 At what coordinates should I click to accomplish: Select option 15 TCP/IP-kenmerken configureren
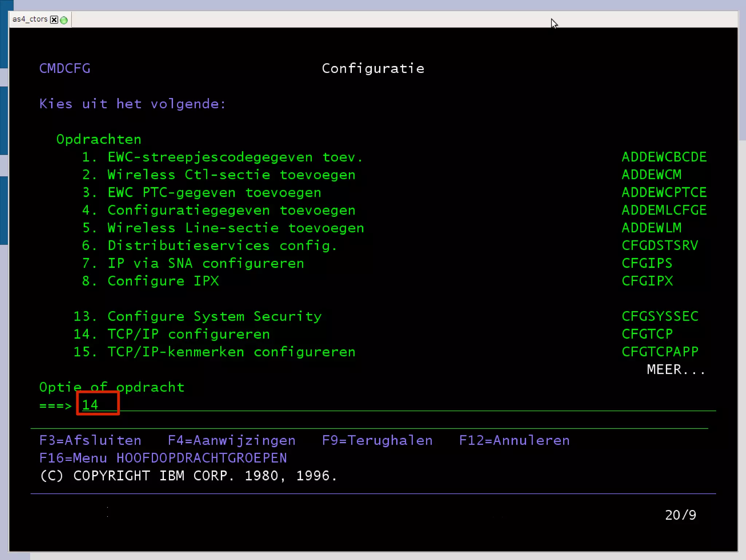click(x=231, y=352)
